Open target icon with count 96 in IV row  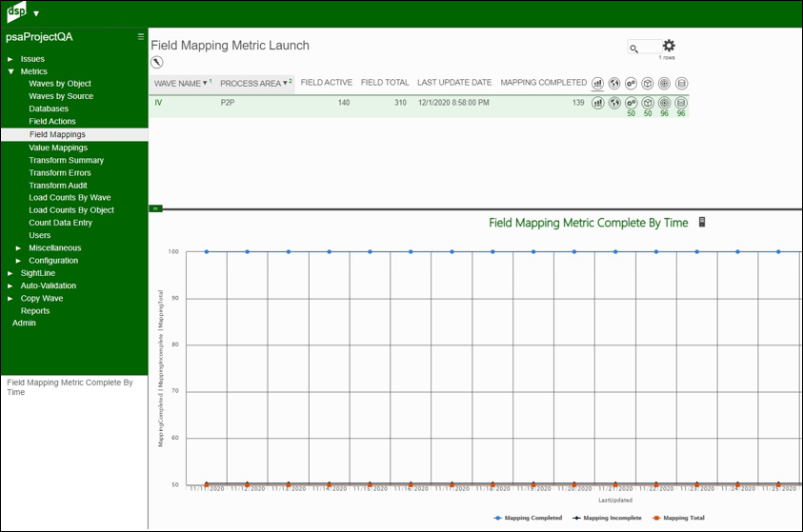(x=664, y=103)
